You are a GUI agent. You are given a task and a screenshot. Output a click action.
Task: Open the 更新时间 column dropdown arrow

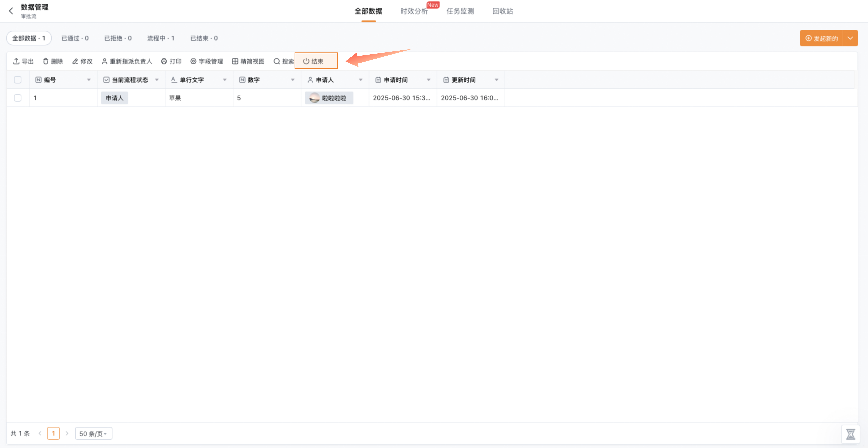[x=497, y=80]
